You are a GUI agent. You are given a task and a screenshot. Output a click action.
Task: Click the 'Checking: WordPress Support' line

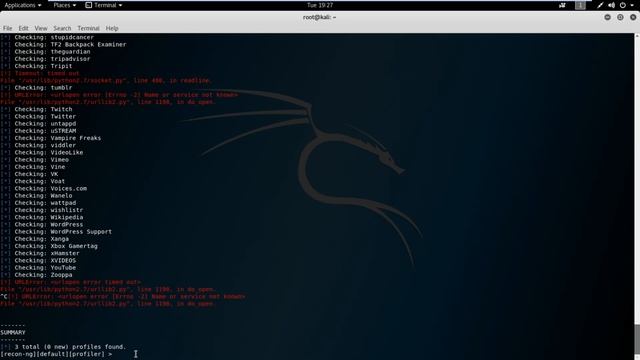(x=56, y=232)
